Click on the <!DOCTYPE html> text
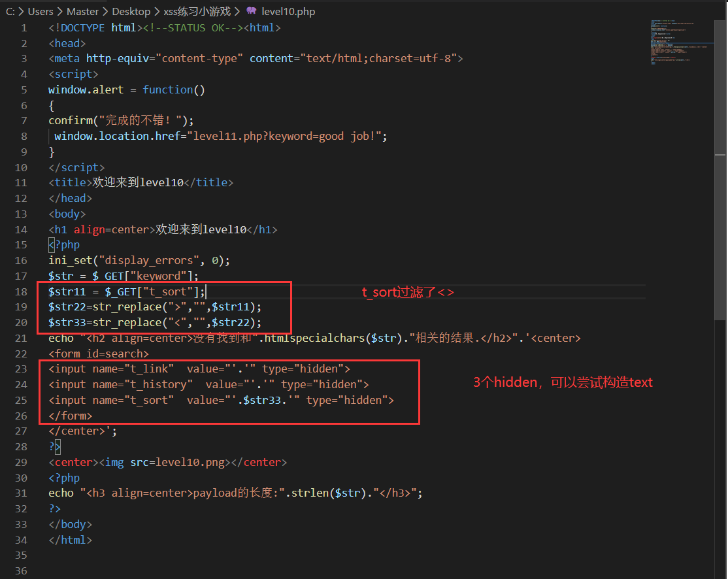 [95, 28]
